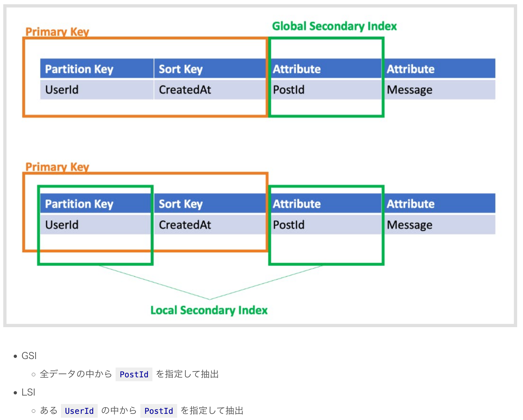Click the CreatedAt cell in the lower table

click(185, 225)
